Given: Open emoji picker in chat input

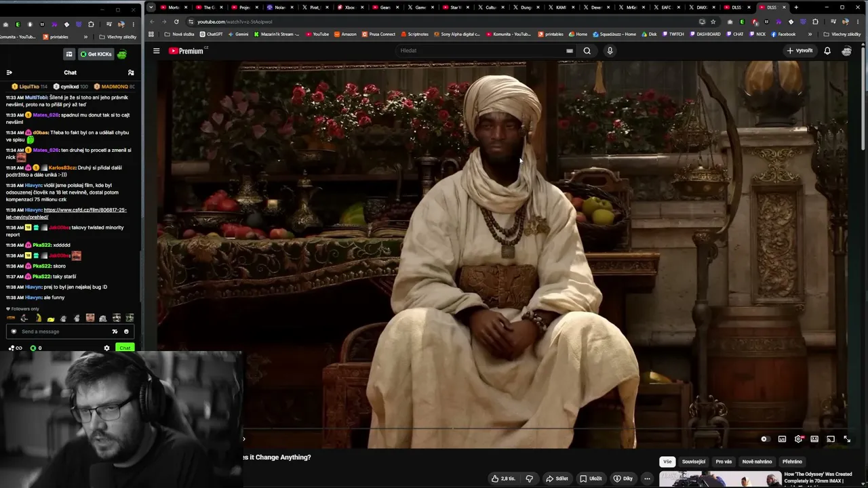Looking at the screenshot, I should pos(126,331).
